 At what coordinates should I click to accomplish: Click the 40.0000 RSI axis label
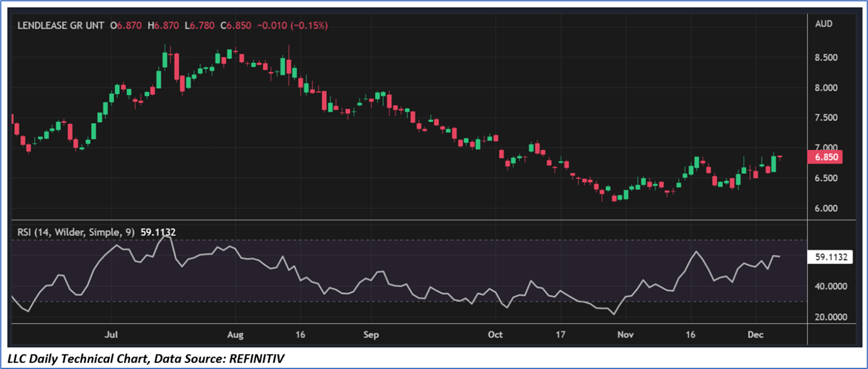point(830,287)
